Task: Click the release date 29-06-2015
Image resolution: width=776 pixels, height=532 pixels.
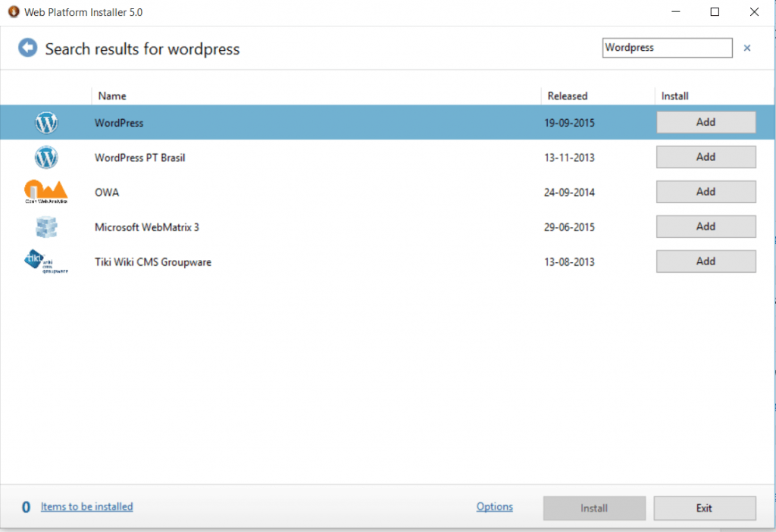Action: (569, 227)
